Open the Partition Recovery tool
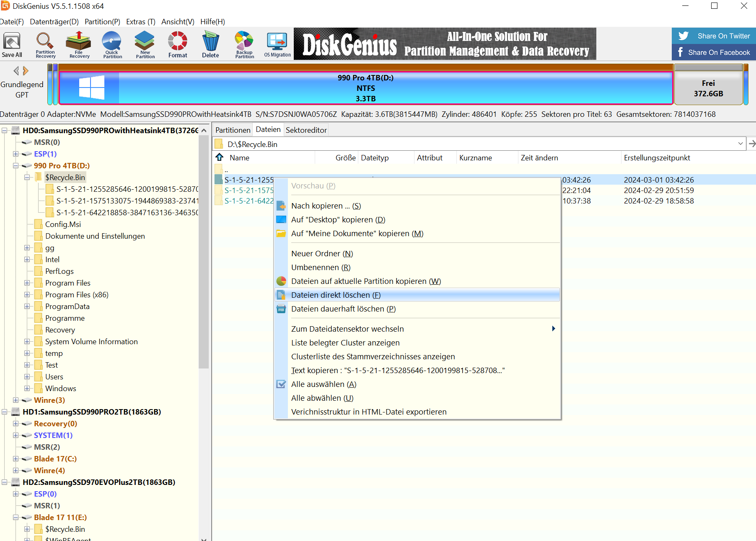The image size is (756, 541). click(45, 44)
